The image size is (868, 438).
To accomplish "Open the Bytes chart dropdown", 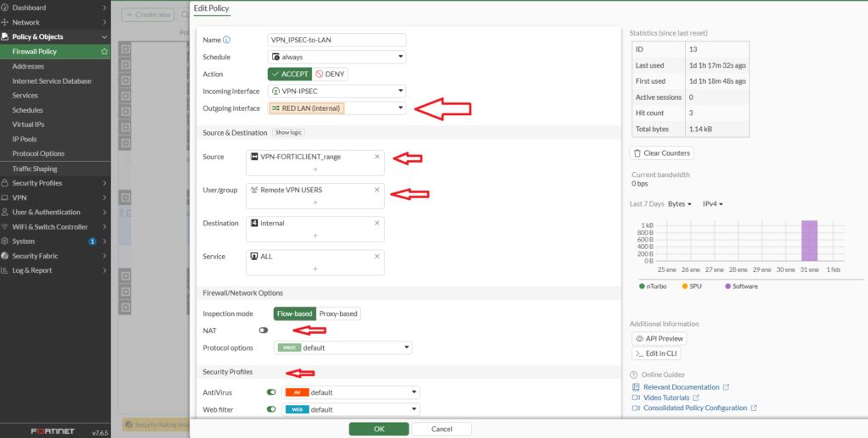I will tap(681, 204).
